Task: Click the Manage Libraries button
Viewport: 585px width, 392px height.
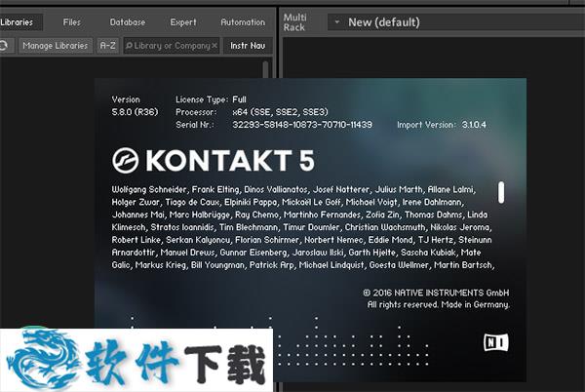Action: [x=56, y=46]
